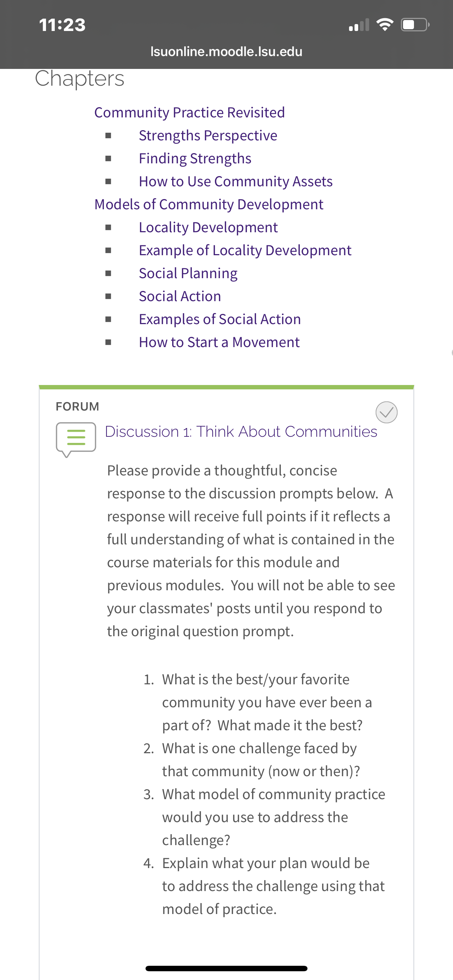Click the forum speech bubble icon
The height and width of the screenshot is (980, 453).
click(x=76, y=439)
